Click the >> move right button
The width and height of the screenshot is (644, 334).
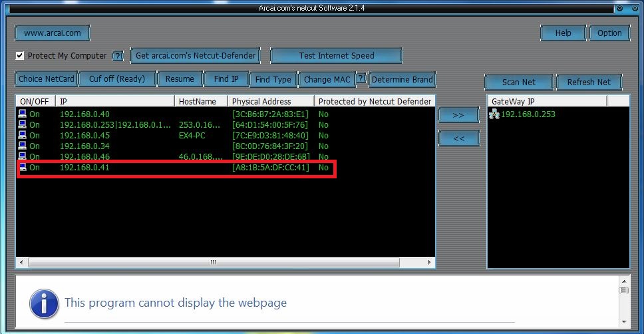458,116
